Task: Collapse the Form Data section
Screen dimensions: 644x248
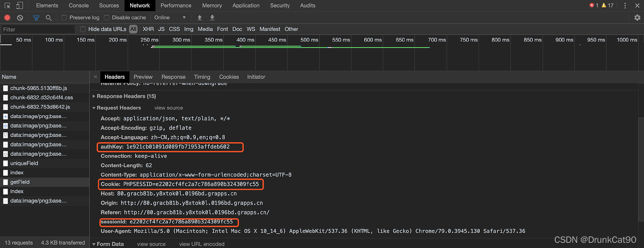Action: [108, 244]
